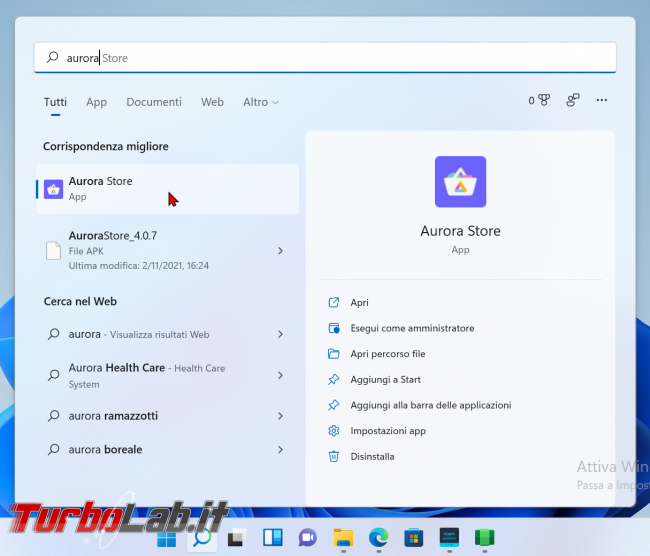650x556 pixels.
Task: Open Windows Start button in taskbar
Action: pos(167,539)
